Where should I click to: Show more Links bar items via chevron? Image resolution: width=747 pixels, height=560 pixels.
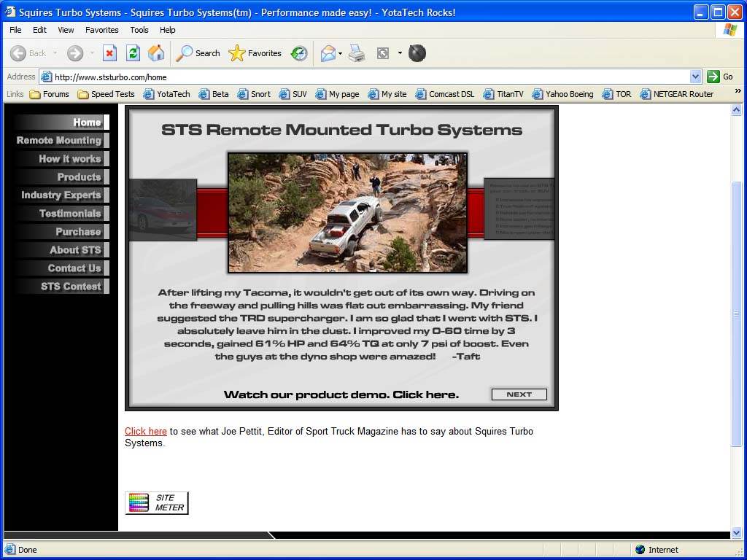pos(738,91)
